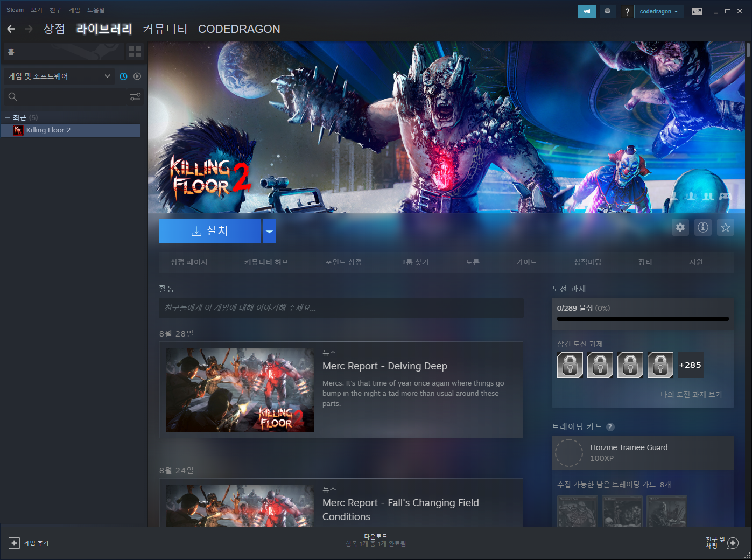
Task: Show ready to play games icon
Action: pos(137,76)
